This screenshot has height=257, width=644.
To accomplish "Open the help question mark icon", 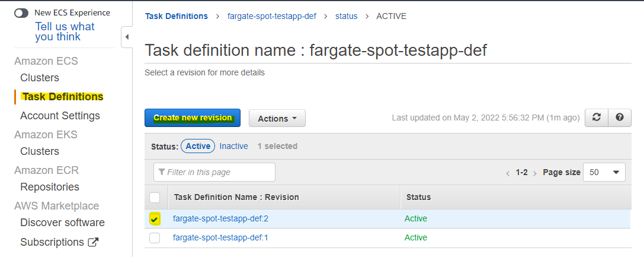I will 620,118.
